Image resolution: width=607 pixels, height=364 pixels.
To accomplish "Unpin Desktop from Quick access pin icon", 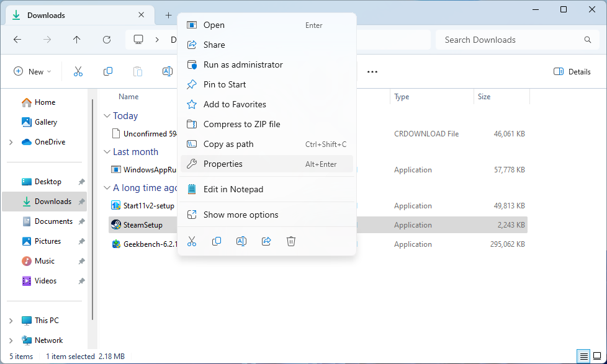I will click(x=81, y=182).
